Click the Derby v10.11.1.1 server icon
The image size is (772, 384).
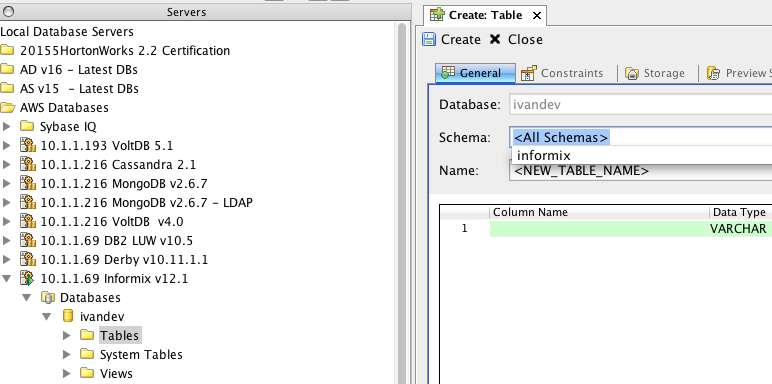tap(28, 259)
